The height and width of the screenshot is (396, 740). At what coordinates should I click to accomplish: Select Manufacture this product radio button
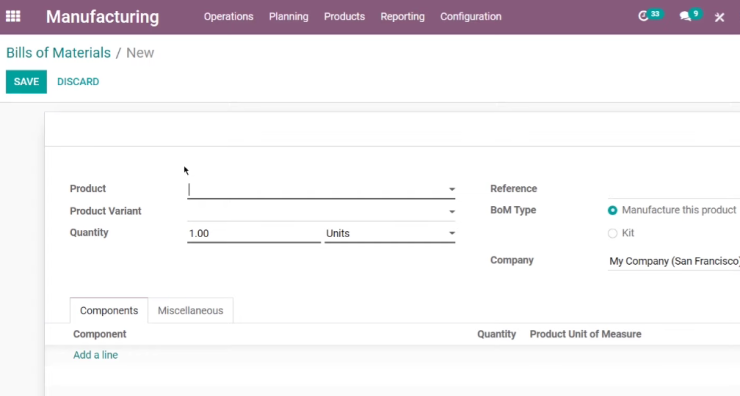click(612, 211)
